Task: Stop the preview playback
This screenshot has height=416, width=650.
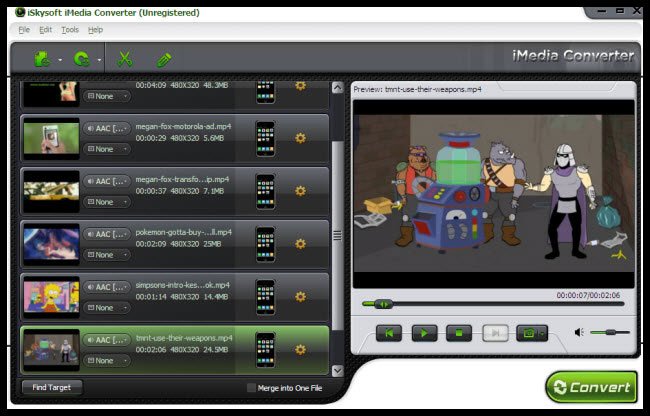Action: tap(459, 333)
